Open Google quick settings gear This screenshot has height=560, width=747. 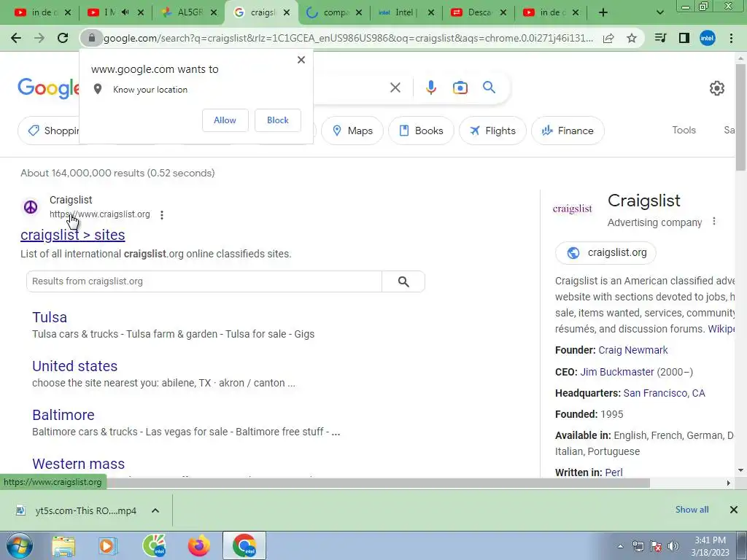(716, 88)
